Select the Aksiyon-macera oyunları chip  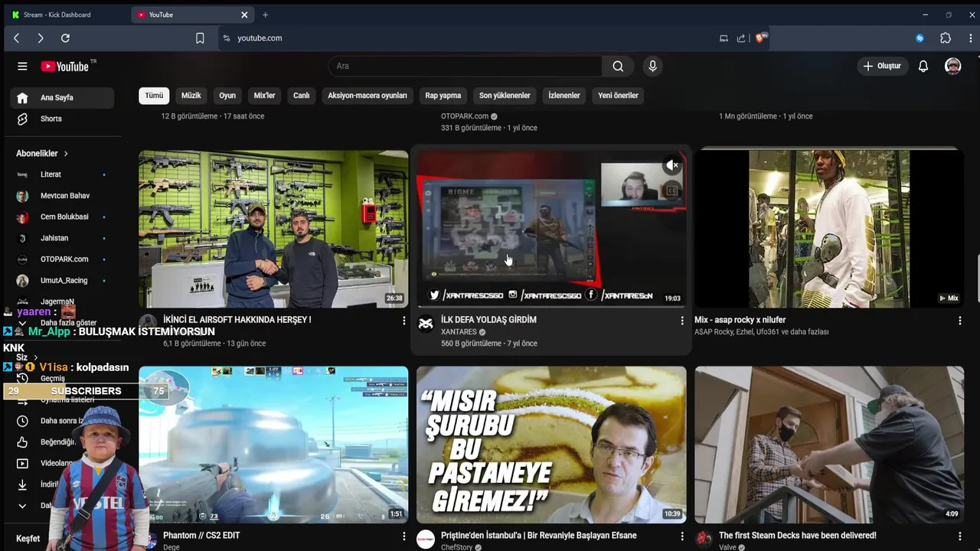coord(367,96)
